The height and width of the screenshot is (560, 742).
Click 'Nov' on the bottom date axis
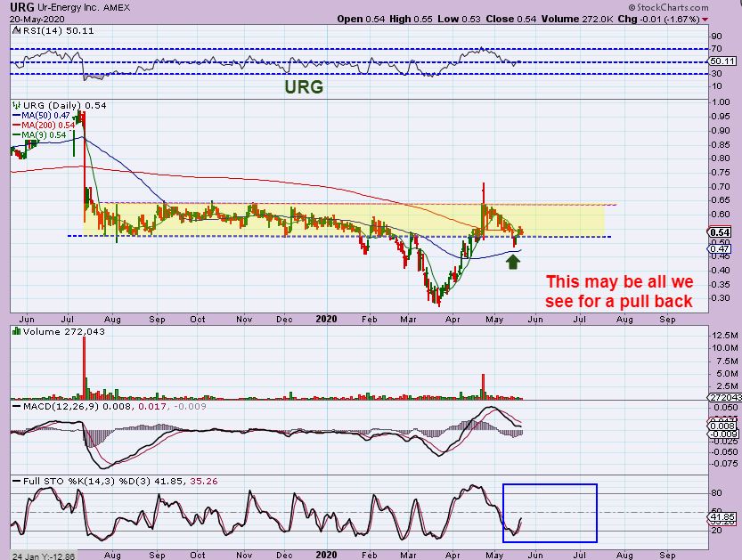point(244,555)
